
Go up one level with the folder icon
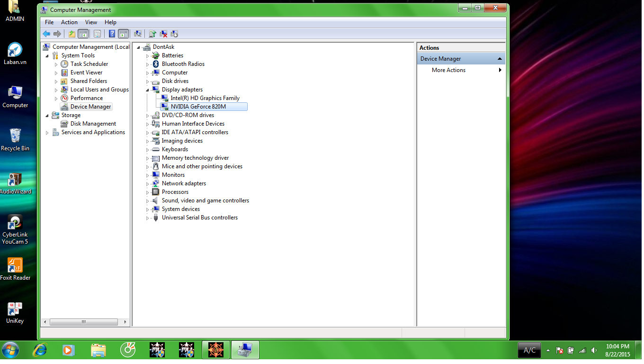click(x=72, y=34)
